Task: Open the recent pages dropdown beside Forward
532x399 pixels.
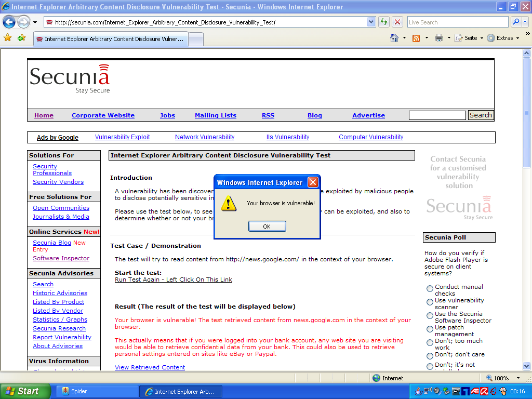Action: click(35, 22)
